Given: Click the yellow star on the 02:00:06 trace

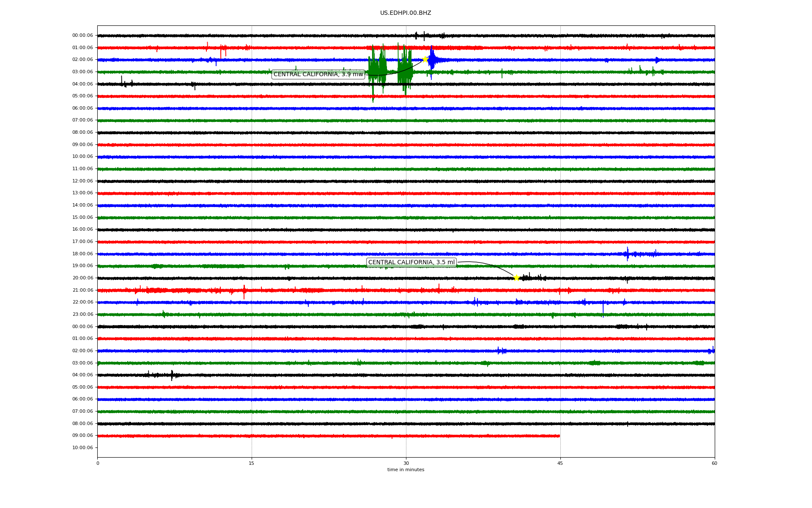Looking at the screenshot, I should (425, 59).
